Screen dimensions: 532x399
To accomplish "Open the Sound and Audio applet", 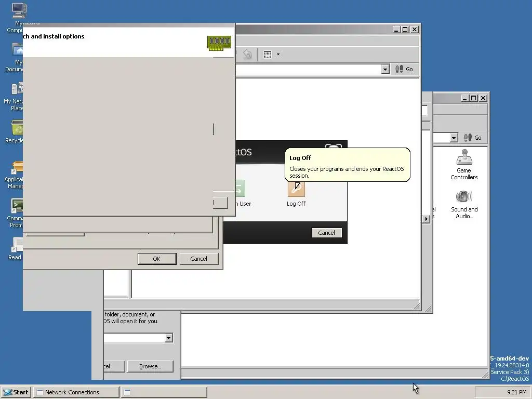I will click(x=464, y=205).
